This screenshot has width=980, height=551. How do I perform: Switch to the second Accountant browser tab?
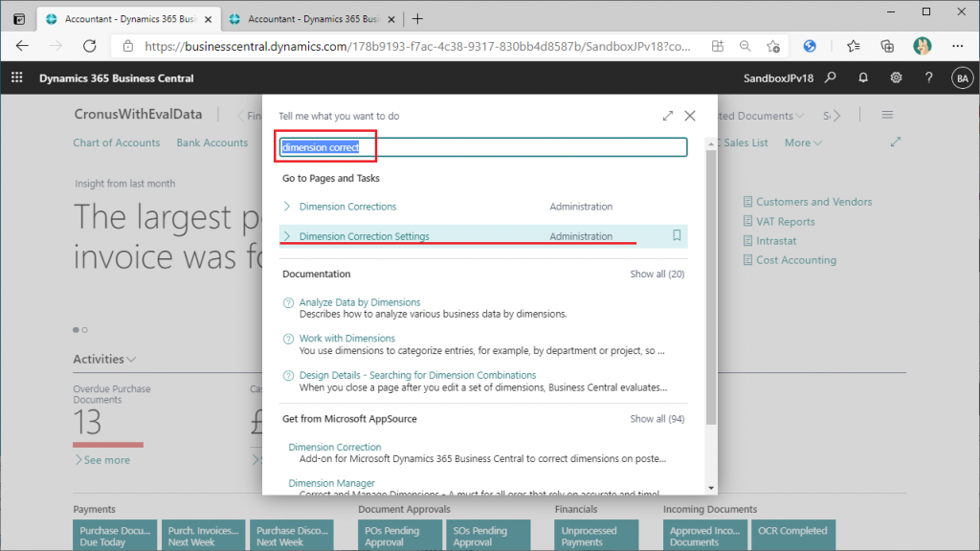tap(313, 19)
